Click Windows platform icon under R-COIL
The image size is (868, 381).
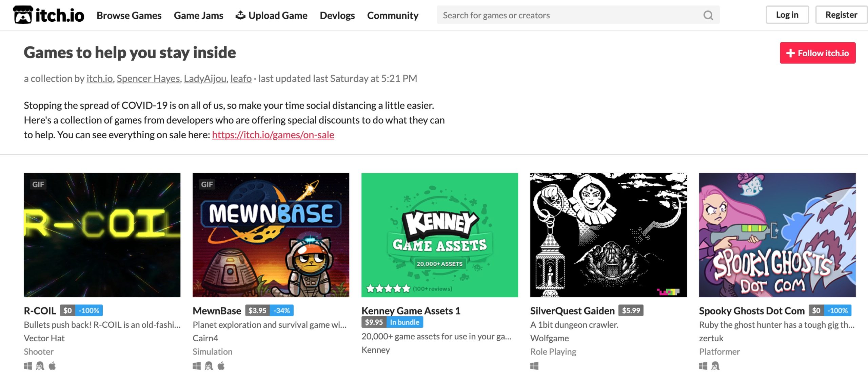28,366
